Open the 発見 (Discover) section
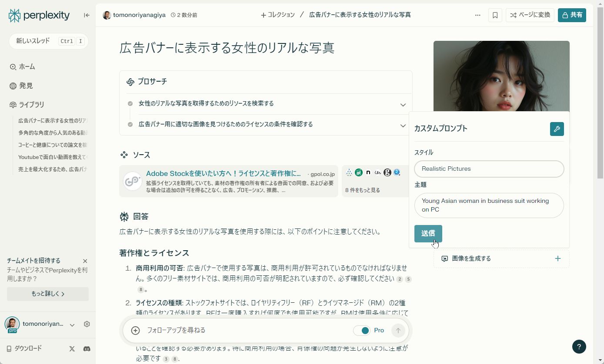The image size is (604, 364). click(x=25, y=86)
